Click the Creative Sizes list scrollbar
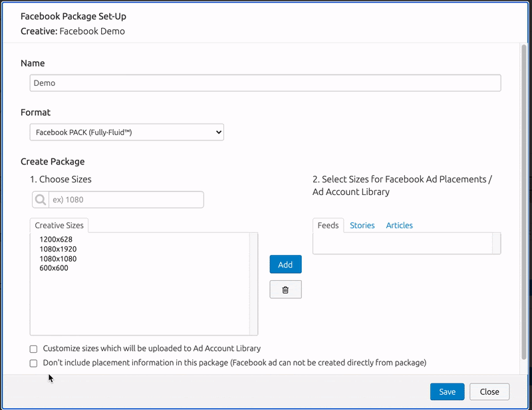Viewport: 532px width, 410px height. click(253, 284)
